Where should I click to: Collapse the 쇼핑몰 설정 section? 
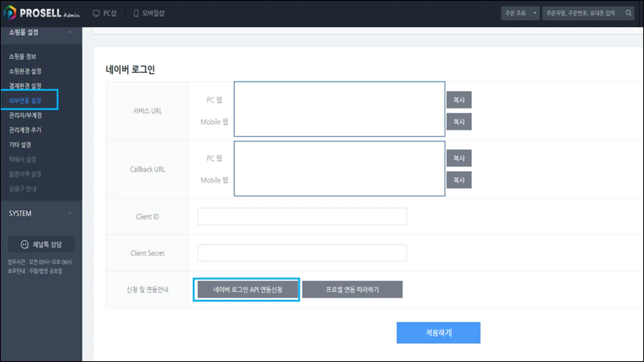(x=41, y=32)
